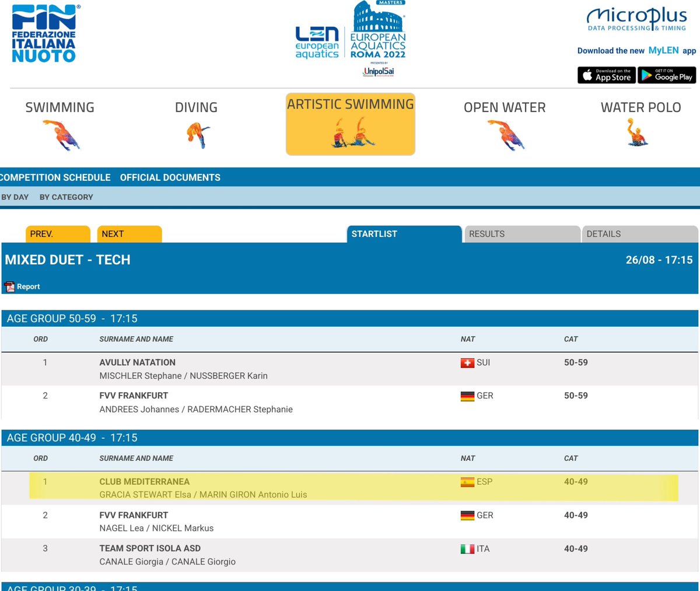This screenshot has height=591, width=700.
Task: Open the Water Polo discipline icon
Action: pyautogui.click(x=638, y=132)
